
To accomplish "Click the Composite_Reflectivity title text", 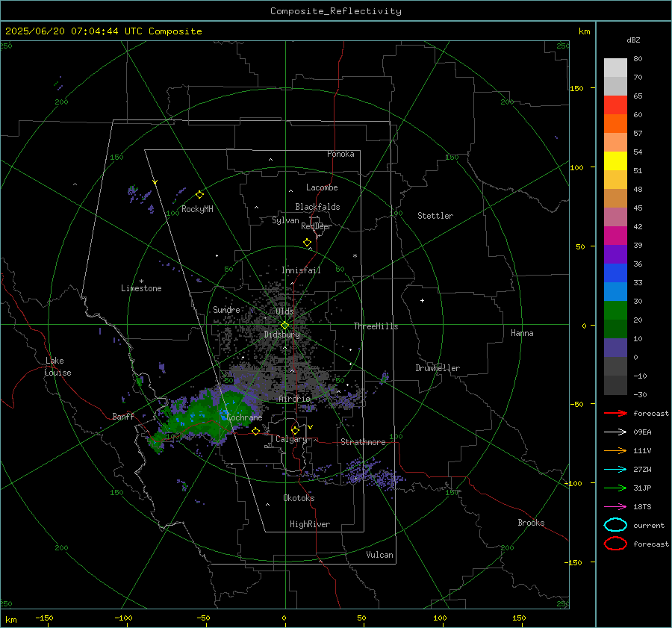I will point(336,11).
